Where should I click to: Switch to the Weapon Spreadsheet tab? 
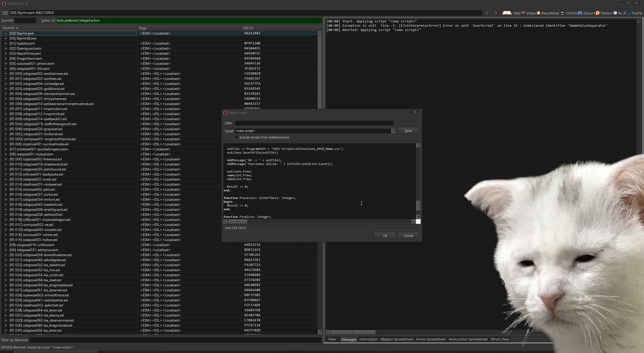[x=396, y=339]
